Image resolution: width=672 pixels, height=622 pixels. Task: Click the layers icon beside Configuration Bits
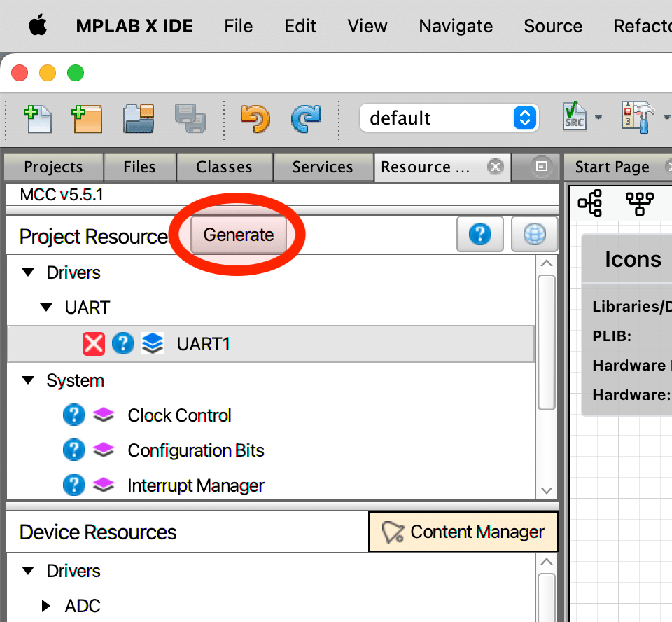pos(104,450)
